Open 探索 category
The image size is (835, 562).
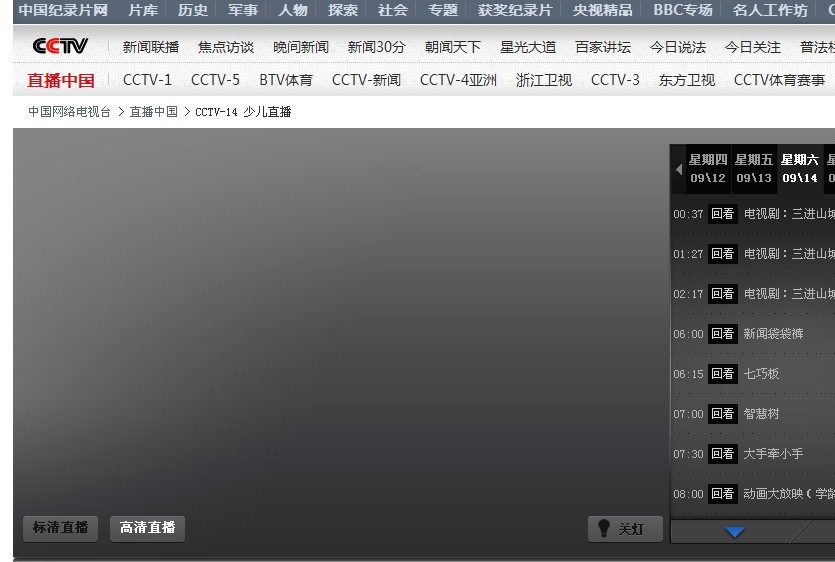coord(343,10)
